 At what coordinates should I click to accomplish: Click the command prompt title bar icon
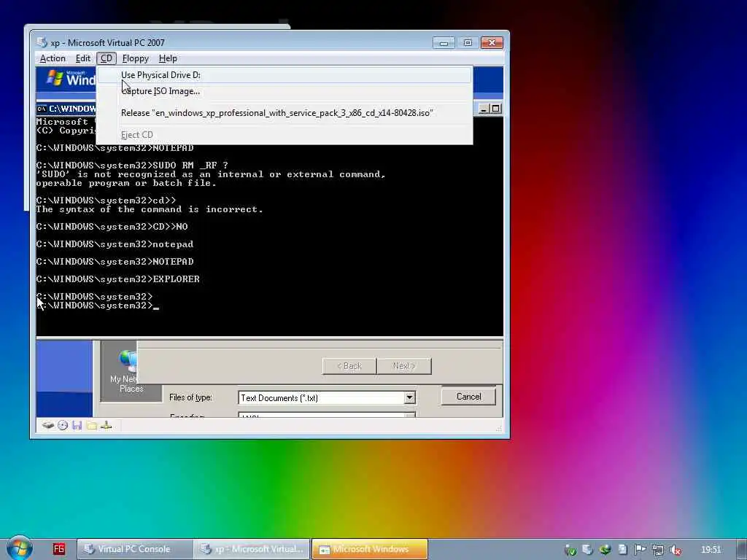42,109
